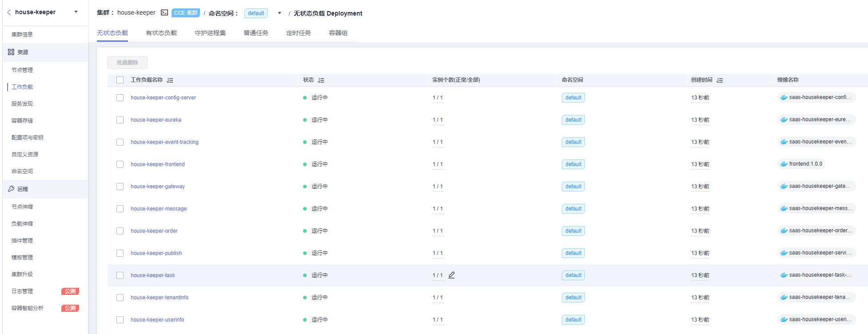Sort by status column icon
This screenshot has height=334, width=868.
point(321,80)
